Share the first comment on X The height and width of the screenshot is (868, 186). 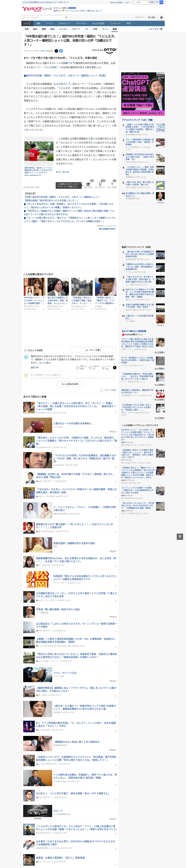[114, 368]
